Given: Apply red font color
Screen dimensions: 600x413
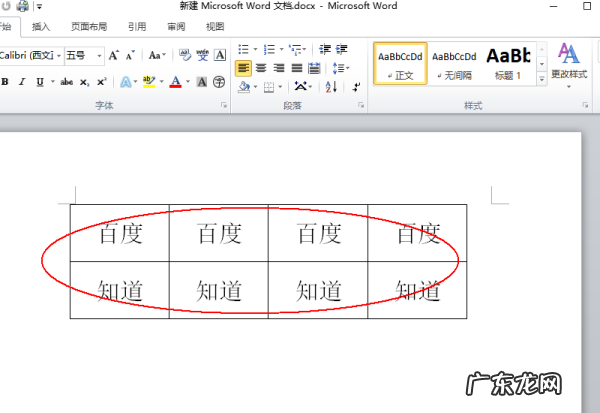Looking at the screenshot, I should click(175, 82).
